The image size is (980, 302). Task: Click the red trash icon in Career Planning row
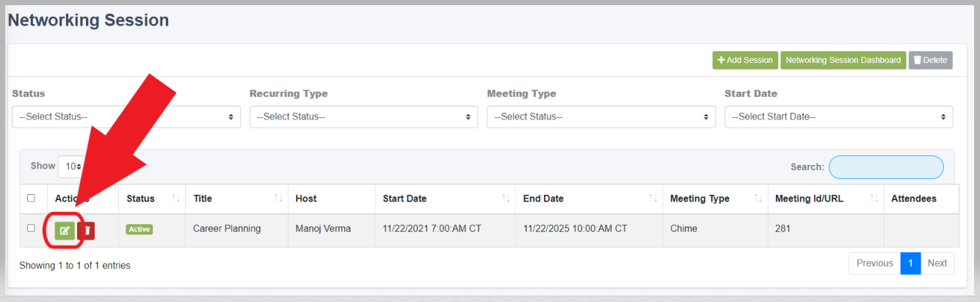coord(87,230)
